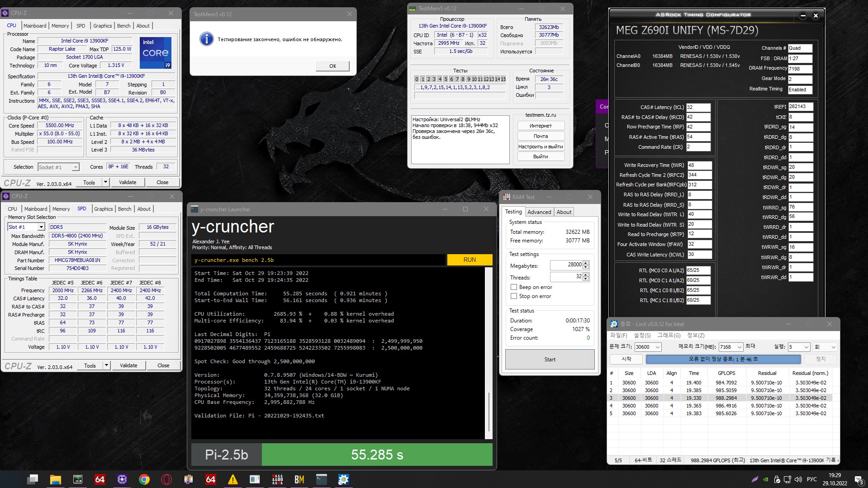Click the 시작 start button in LinX
Image resolution: width=868 pixels, height=488 pixels.
tap(626, 359)
